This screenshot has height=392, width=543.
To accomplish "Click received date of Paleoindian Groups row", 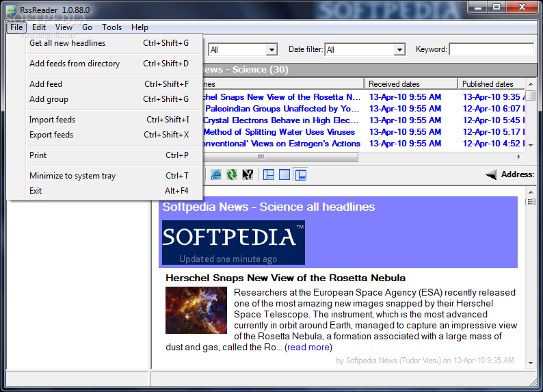I will [x=405, y=109].
